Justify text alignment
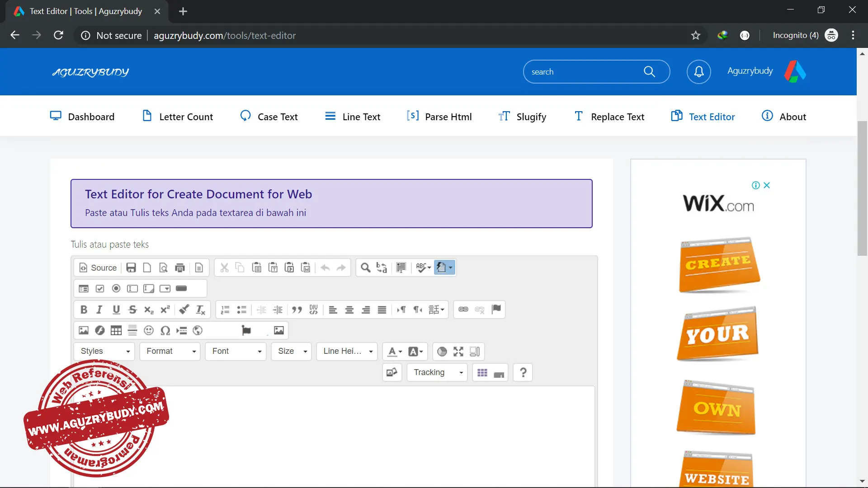 (382, 310)
